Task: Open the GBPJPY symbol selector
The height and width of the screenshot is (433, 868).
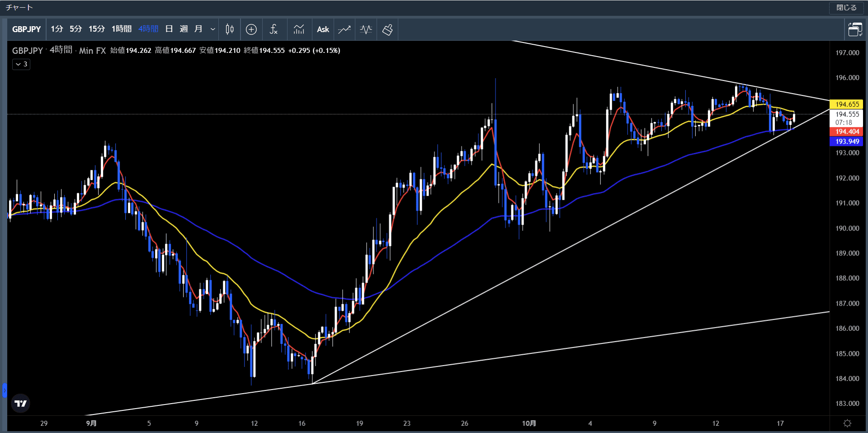Action: 26,29
